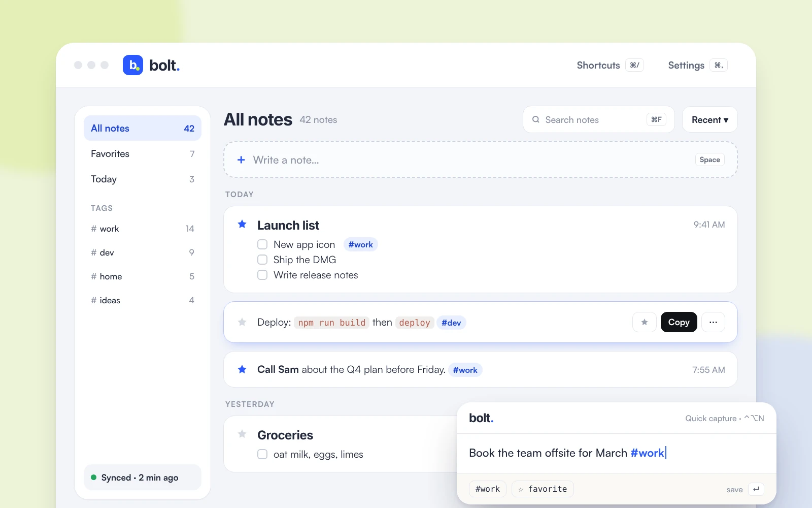Click the search magnifier icon

click(x=535, y=119)
